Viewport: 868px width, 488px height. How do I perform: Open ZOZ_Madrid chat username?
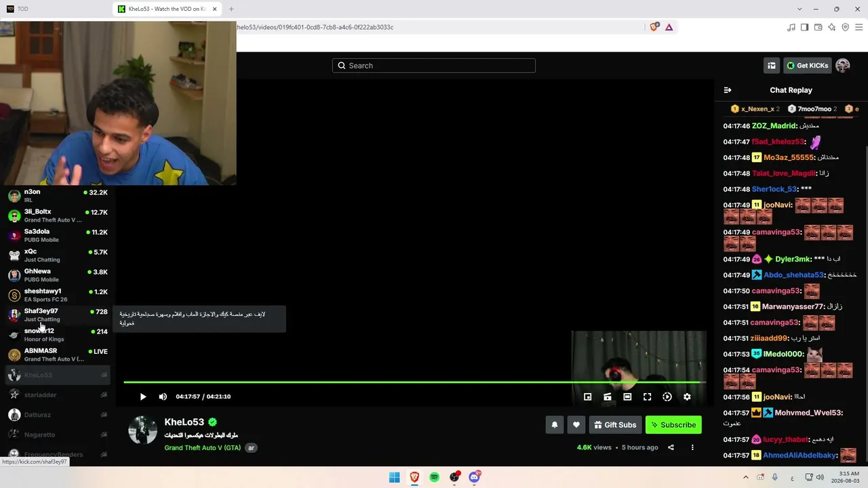click(x=774, y=126)
